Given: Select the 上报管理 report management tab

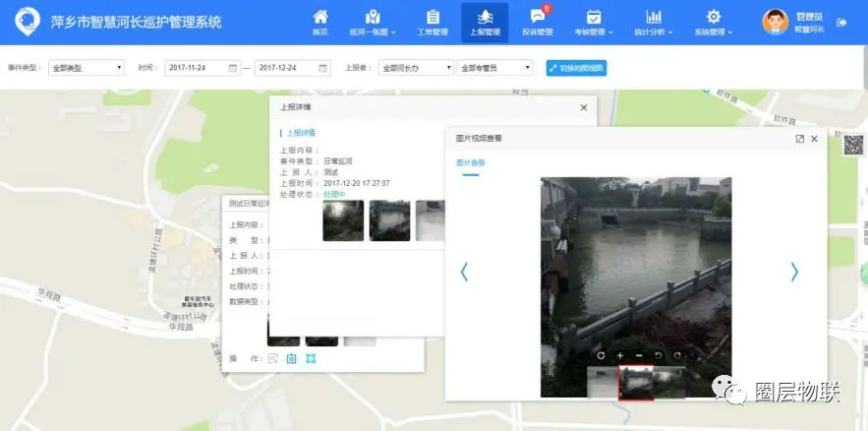Looking at the screenshot, I should pyautogui.click(x=485, y=23).
